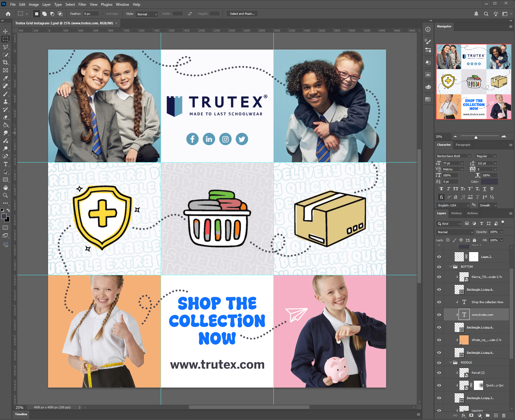Open the layer blend mode Normal dropdown
This screenshot has width=515, height=420.
pos(455,232)
